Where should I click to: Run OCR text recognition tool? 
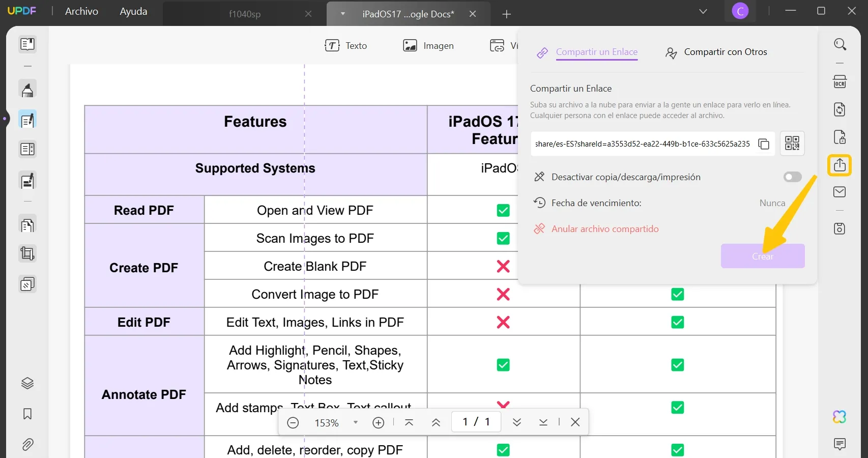click(840, 81)
